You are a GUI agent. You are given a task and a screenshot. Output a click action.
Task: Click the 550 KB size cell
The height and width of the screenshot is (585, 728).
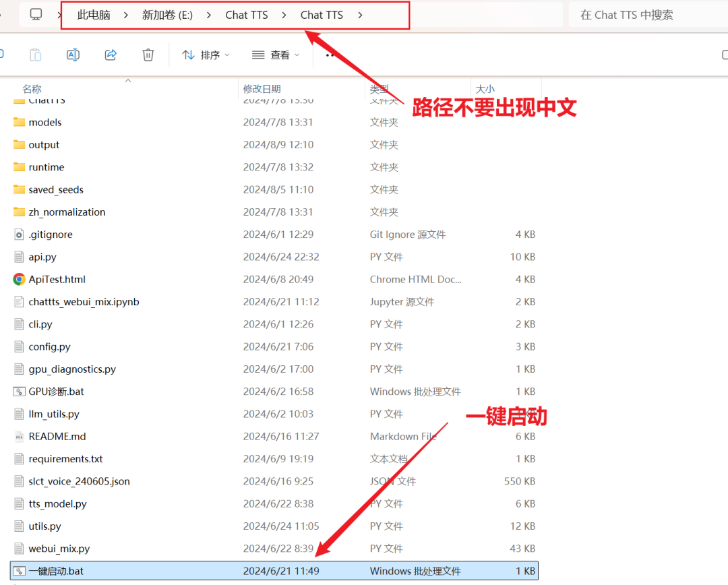click(520, 481)
